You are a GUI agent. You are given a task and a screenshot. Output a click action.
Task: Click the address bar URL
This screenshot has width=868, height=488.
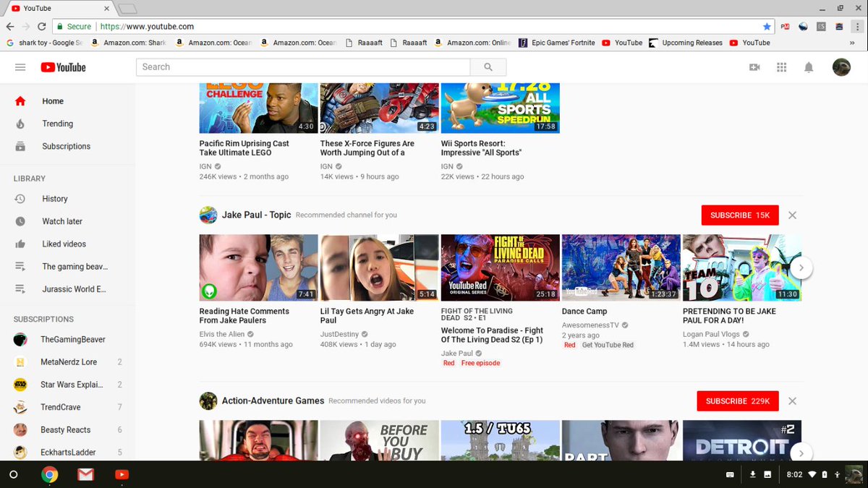pyautogui.click(x=147, y=27)
